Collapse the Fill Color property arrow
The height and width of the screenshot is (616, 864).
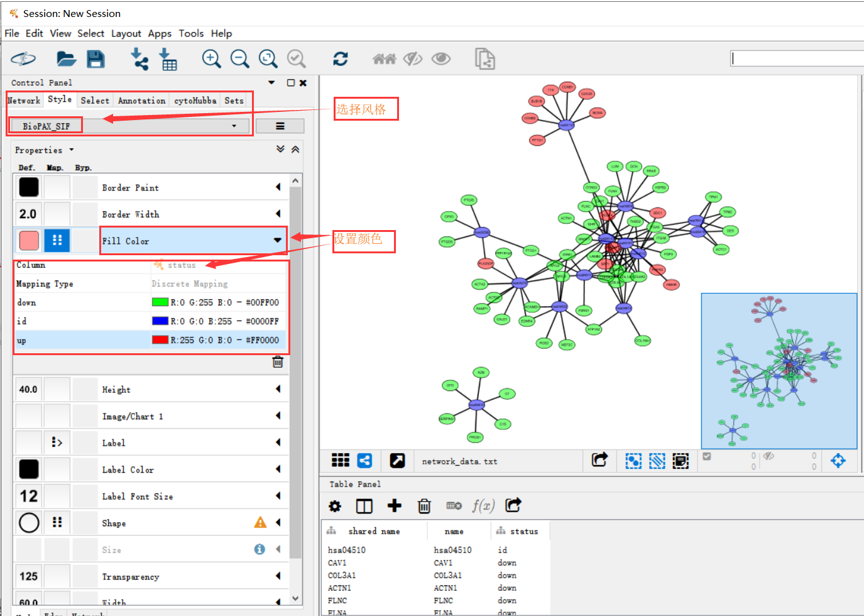[x=277, y=240]
